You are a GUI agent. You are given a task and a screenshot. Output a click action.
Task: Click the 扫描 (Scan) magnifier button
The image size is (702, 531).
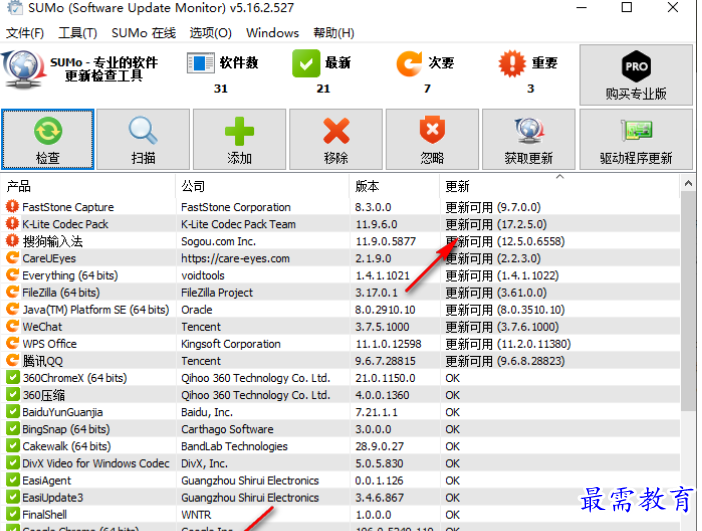point(143,139)
